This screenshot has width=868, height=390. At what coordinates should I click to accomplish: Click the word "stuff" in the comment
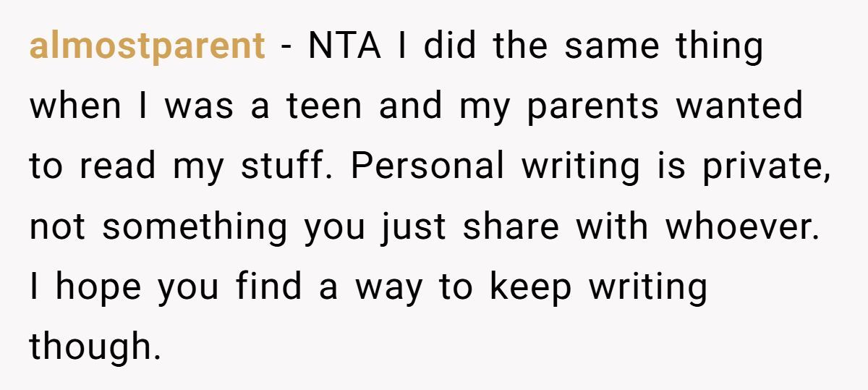[x=288, y=167]
